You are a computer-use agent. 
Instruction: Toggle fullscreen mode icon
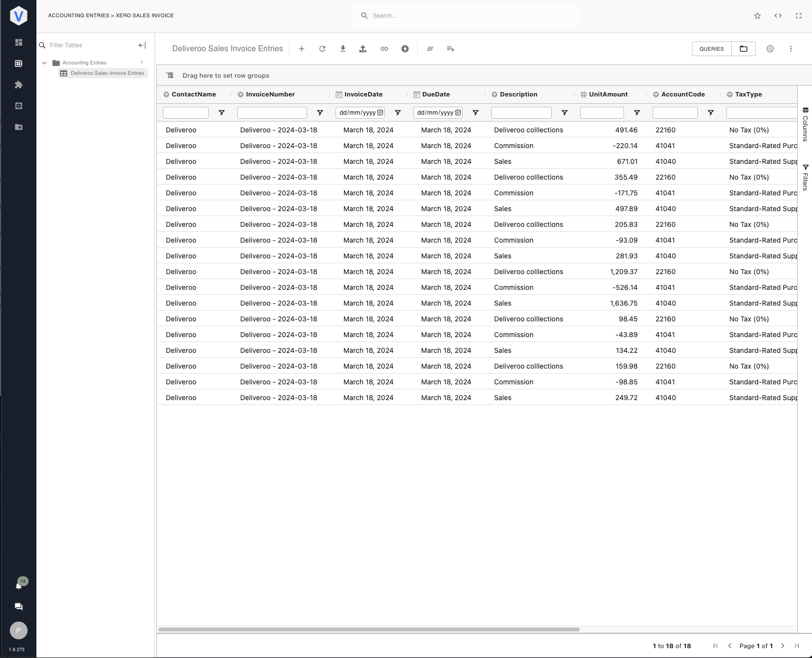tap(799, 16)
